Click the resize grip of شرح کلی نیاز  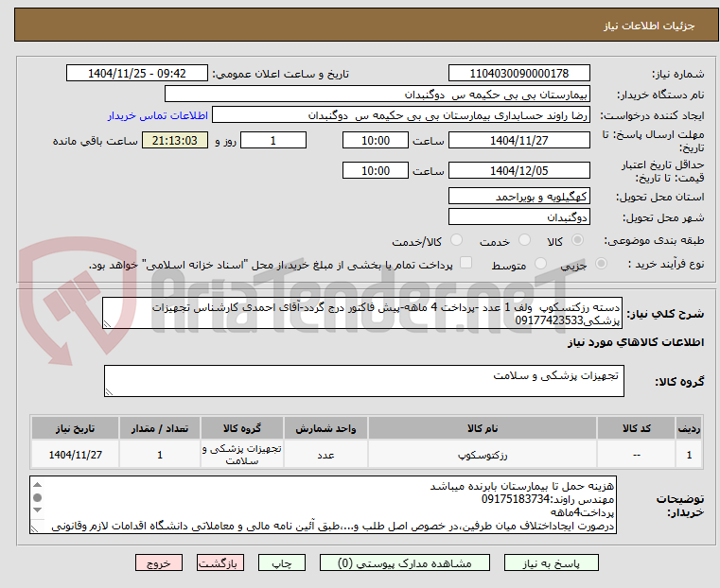point(108,324)
